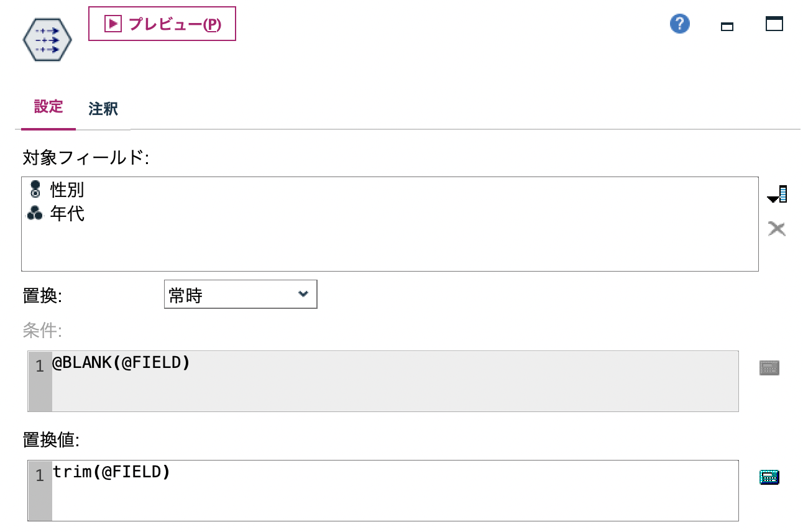Screen dimensions: 803x532
Task: Click the chevron on the 常時 combo box
Action: click(304, 294)
